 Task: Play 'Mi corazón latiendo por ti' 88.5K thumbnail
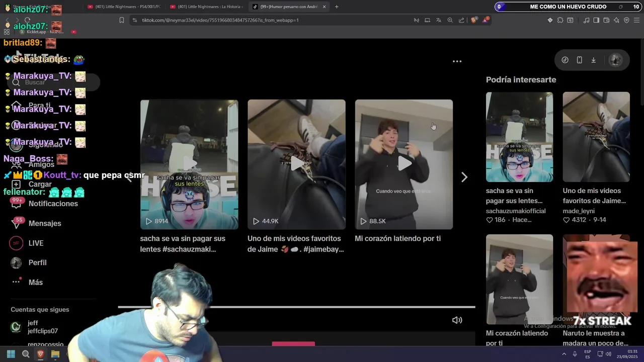coord(404,164)
